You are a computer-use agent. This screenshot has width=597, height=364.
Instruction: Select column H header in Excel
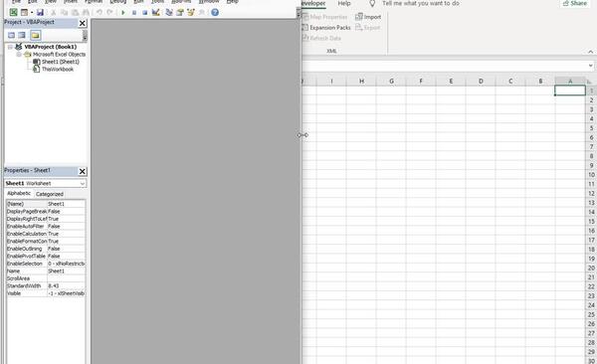[x=361, y=82]
